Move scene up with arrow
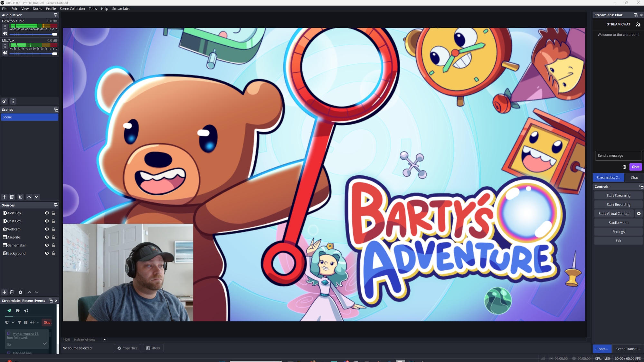This screenshot has height=362, width=644. (29, 197)
